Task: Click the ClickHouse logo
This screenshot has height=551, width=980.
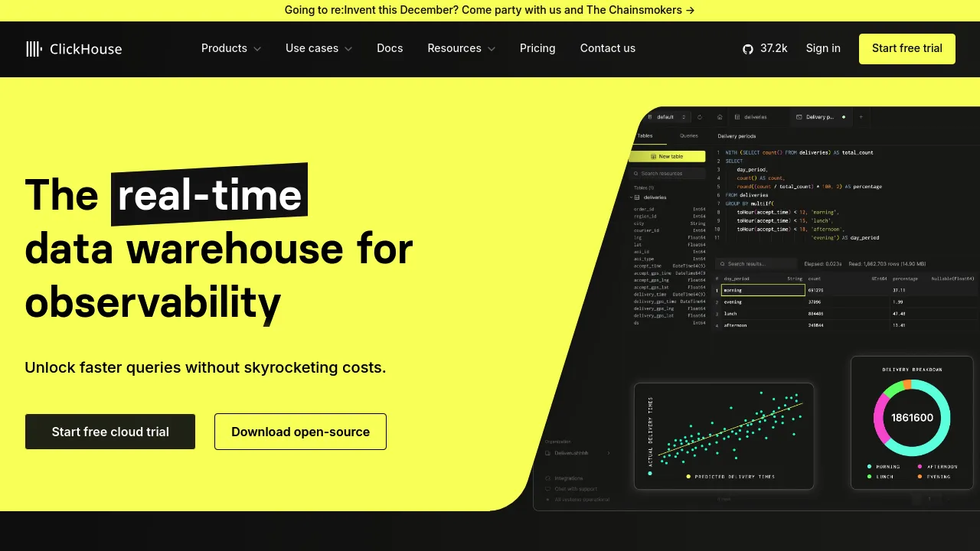Action: point(73,49)
